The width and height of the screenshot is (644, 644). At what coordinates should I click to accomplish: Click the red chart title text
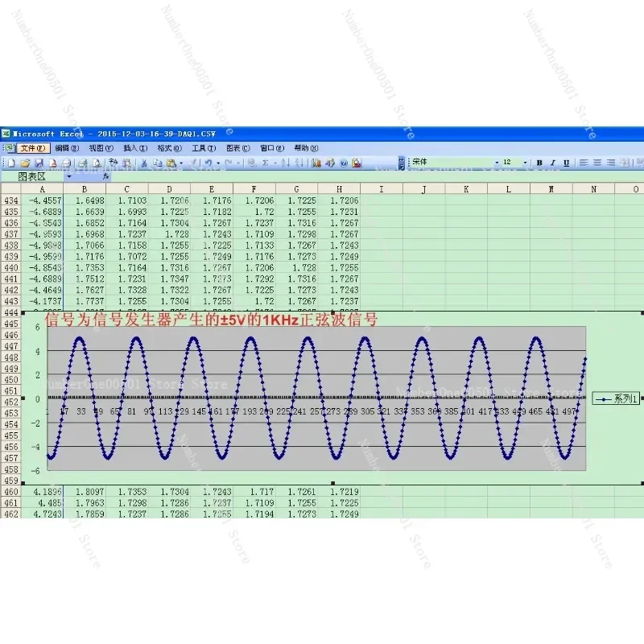pos(210,320)
